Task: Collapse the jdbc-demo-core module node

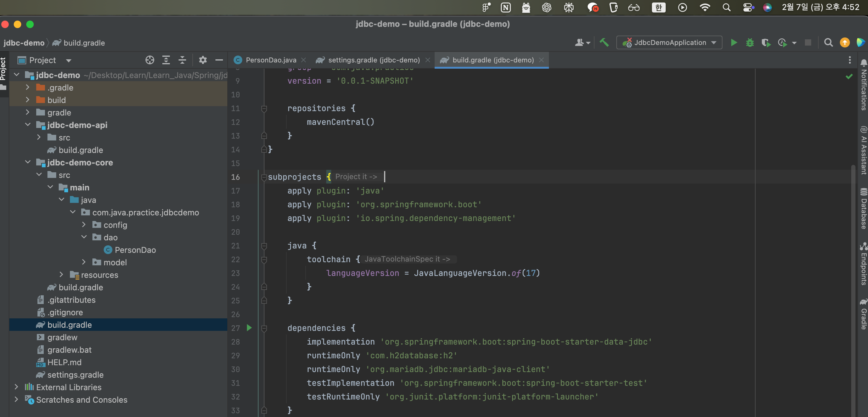Action: click(x=28, y=162)
